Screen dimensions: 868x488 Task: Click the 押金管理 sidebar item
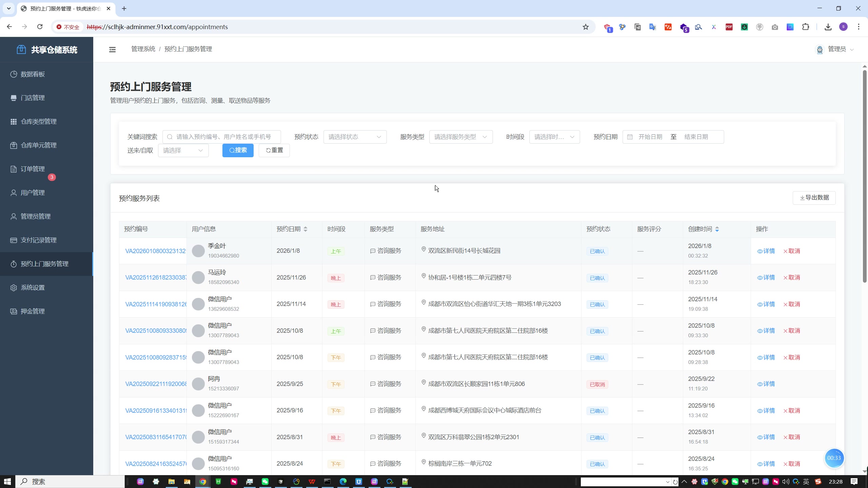[33, 311]
